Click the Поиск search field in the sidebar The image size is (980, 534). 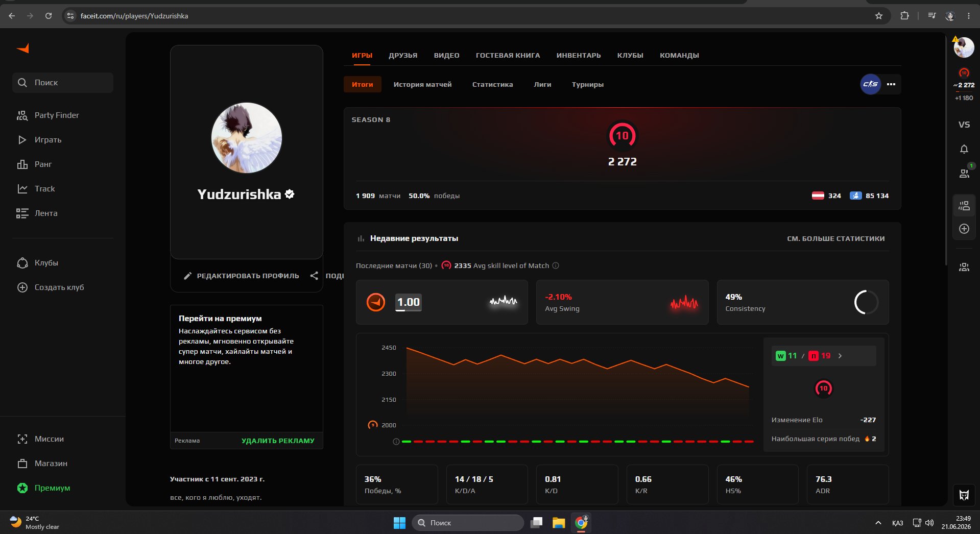(63, 83)
